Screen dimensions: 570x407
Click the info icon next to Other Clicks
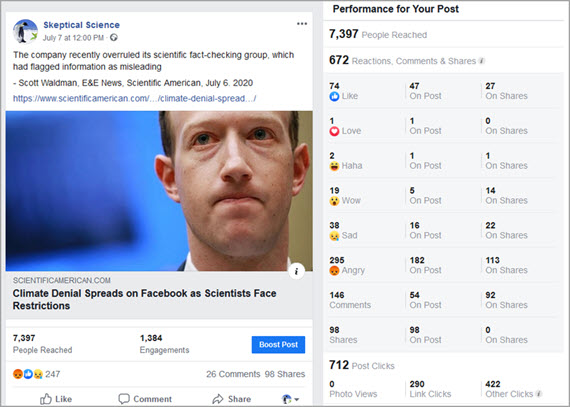pos(539,394)
